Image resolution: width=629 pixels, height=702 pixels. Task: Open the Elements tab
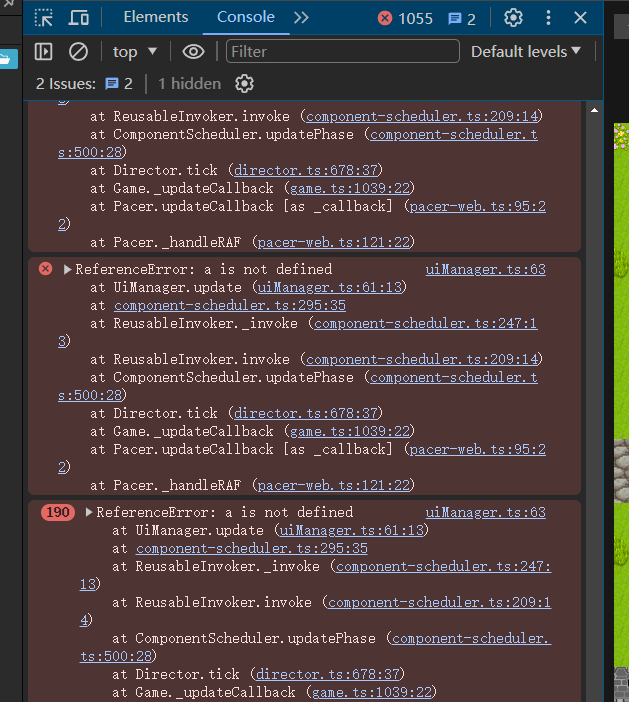tap(156, 17)
